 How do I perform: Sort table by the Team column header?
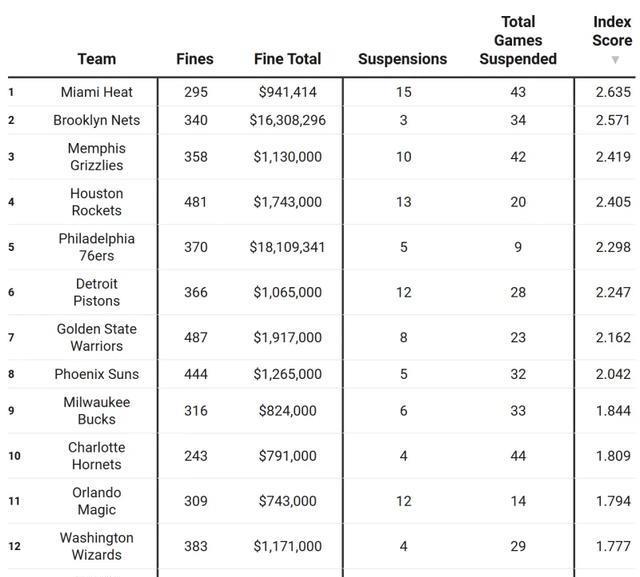(x=96, y=59)
